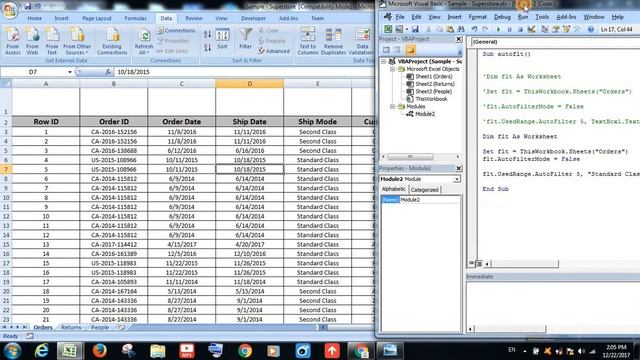Open the Name Box dropdown arrow

(x=70, y=72)
